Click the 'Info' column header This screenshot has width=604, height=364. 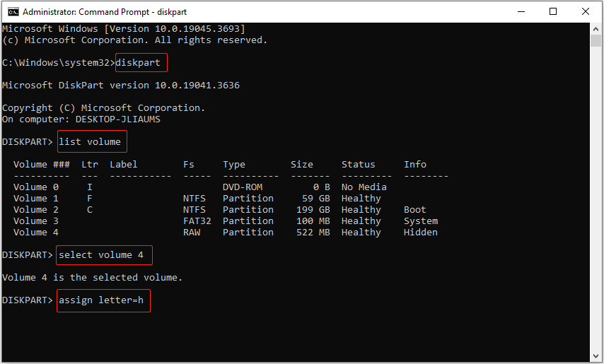[415, 164]
